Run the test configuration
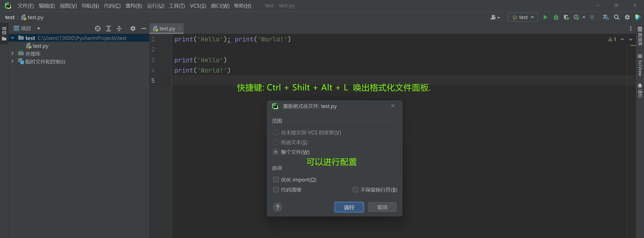Viewport: 644px width, 238px height. (545, 17)
